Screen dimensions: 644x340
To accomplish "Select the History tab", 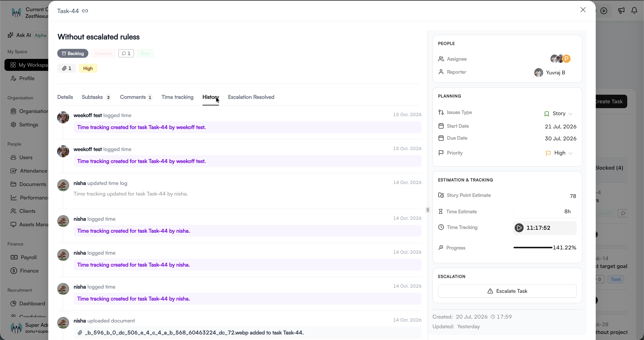I will tap(211, 97).
